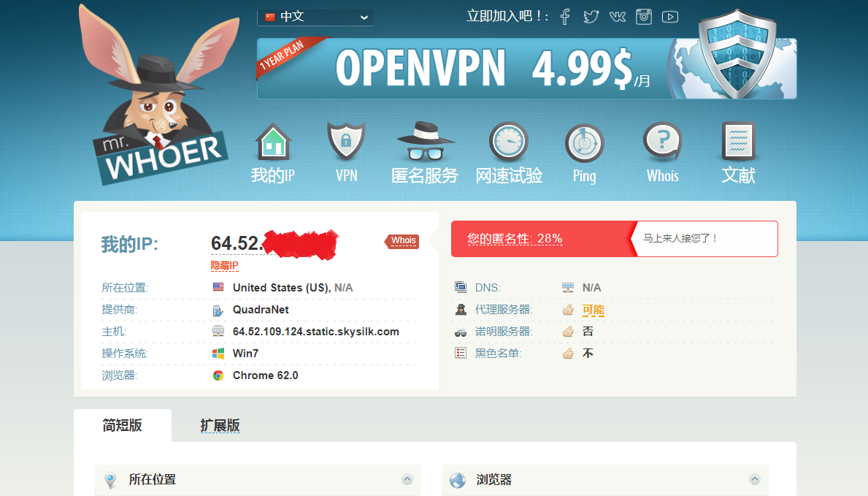Click the thumbs-up icon next to 可能
This screenshot has height=496, width=868.
[x=568, y=309]
